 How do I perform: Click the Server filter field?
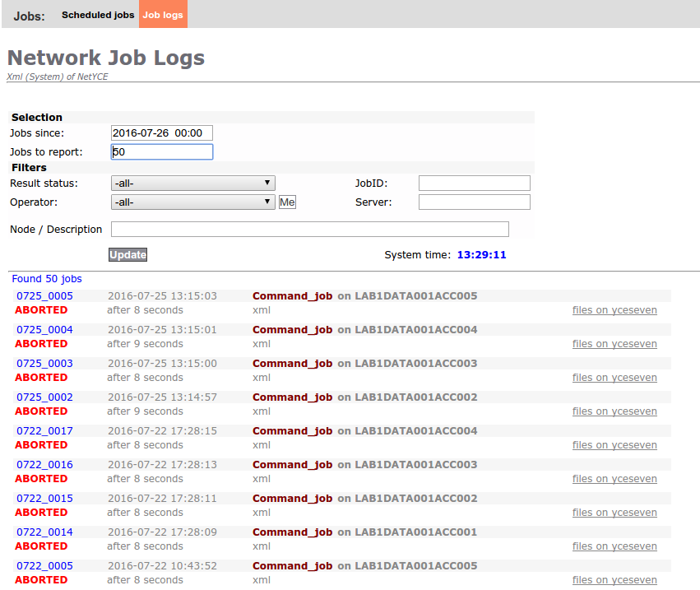click(474, 202)
